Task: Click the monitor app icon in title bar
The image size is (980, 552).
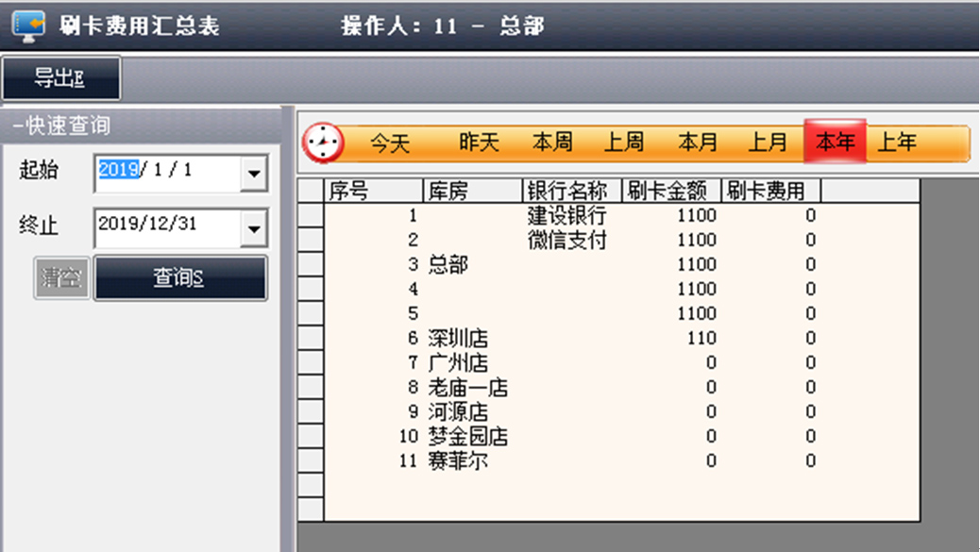Action: (28, 25)
